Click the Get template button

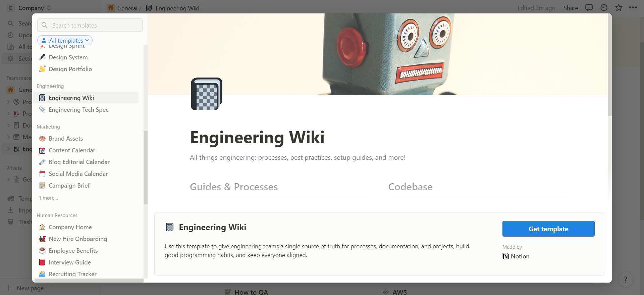pyautogui.click(x=548, y=229)
